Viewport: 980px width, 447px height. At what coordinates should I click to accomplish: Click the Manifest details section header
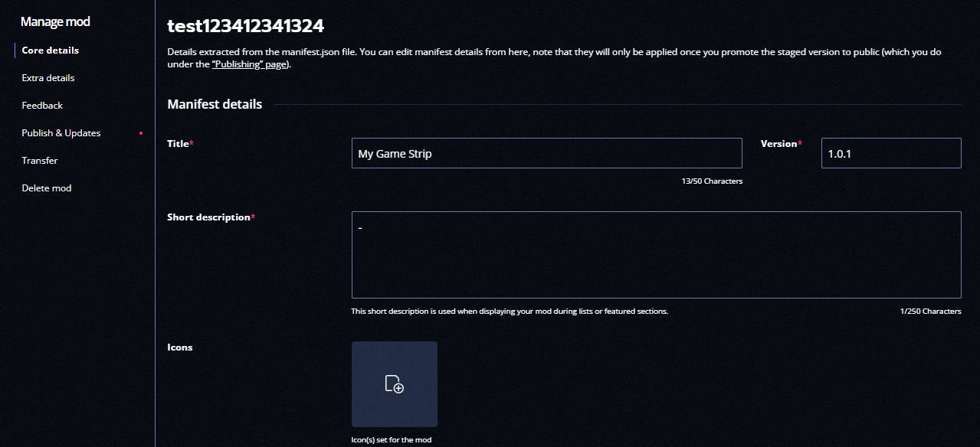click(x=215, y=104)
